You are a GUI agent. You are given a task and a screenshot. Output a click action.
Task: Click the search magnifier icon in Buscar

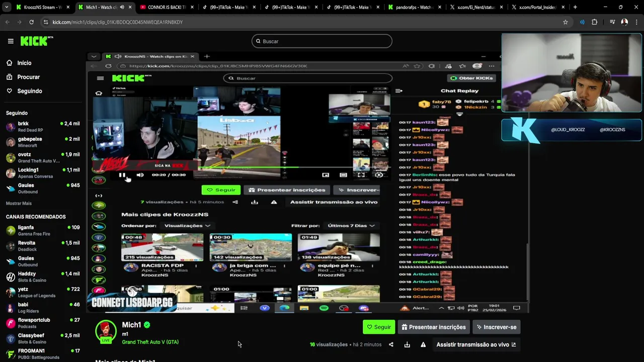pyautogui.click(x=258, y=41)
